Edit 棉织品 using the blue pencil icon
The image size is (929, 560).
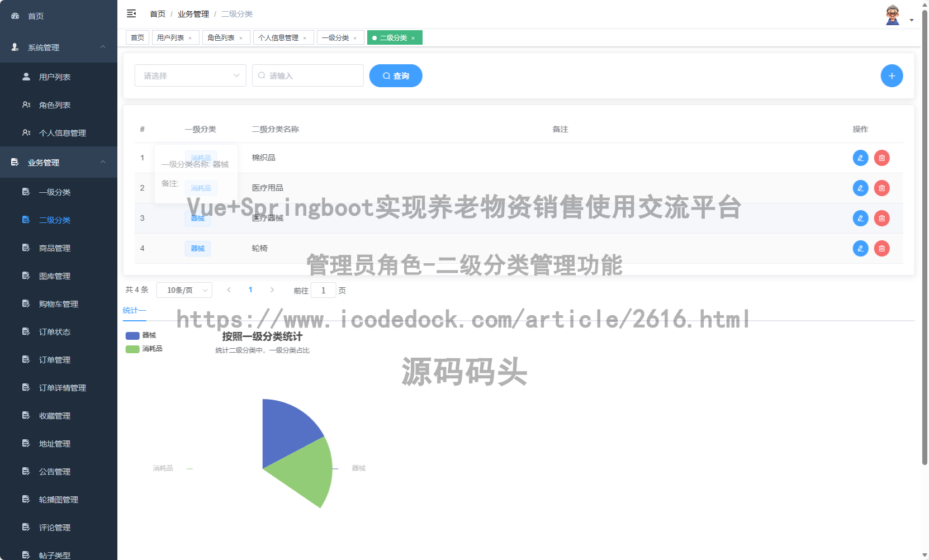point(860,158)
